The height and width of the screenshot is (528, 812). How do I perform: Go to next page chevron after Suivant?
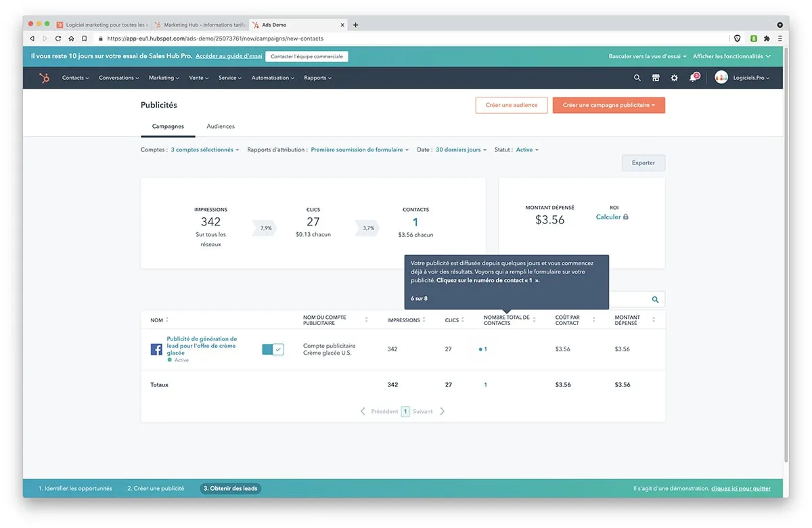pos(443,411)
